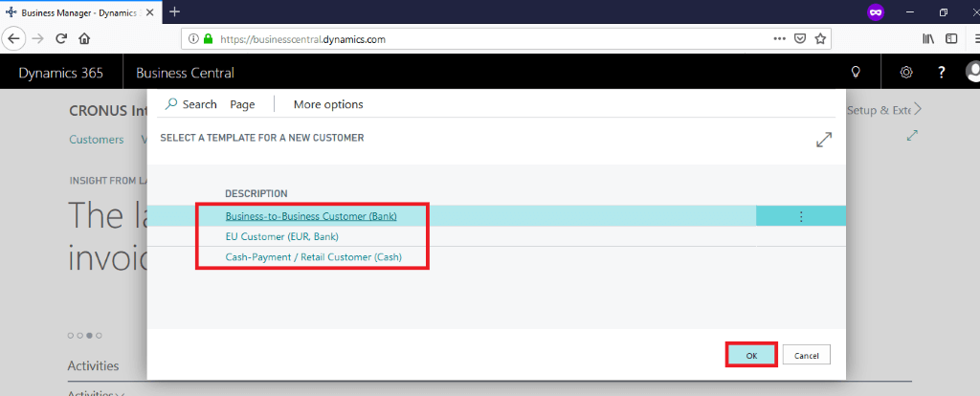Go to the browser Home icon
This screenshot has height=396, width=980.
84,38
